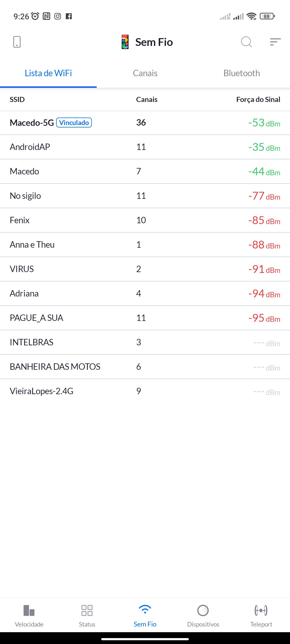
Task: Sort by Força do Sinal header
Action: tap(258, 100)
